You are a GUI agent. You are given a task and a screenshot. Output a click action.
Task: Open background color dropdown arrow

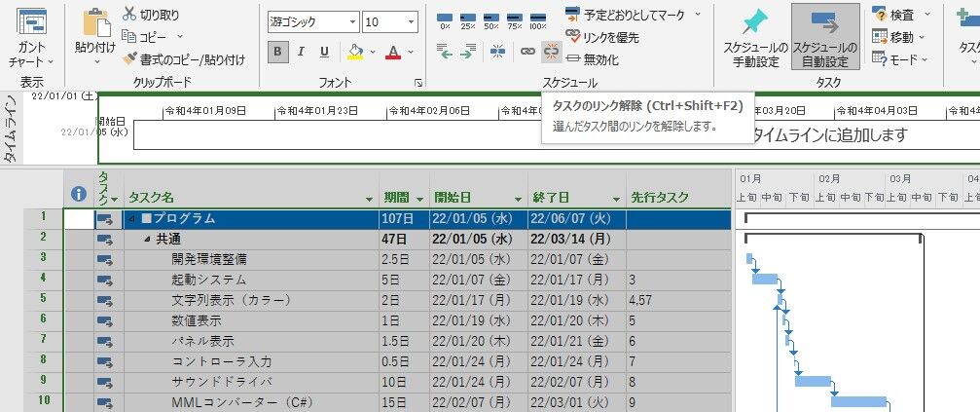pos(373,52)
